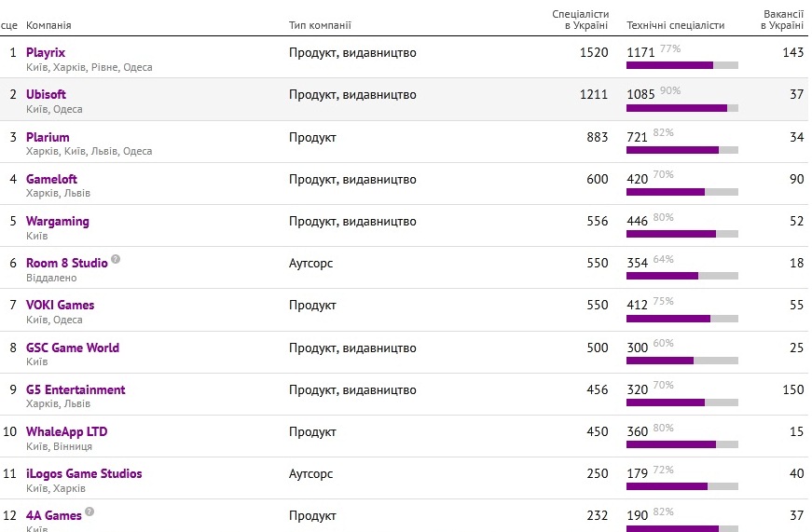Open the Wargaming company link
The width and height of the screenshot is (812, 532).
58,222
